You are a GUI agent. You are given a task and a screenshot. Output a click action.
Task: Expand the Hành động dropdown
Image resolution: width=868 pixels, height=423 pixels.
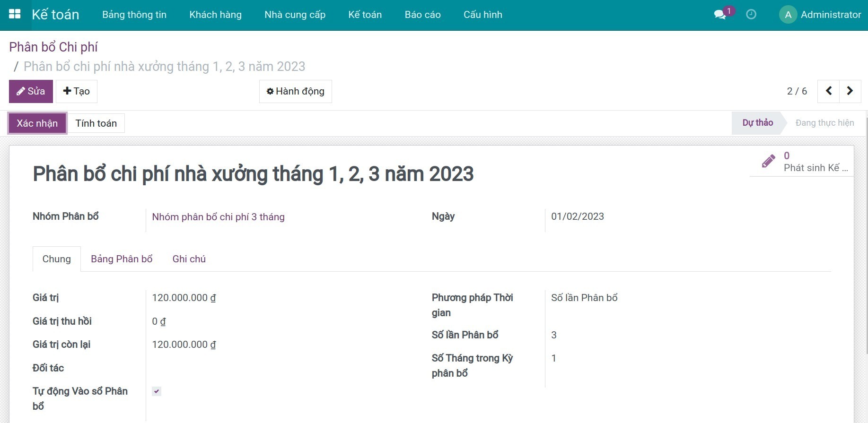point(295,91)
